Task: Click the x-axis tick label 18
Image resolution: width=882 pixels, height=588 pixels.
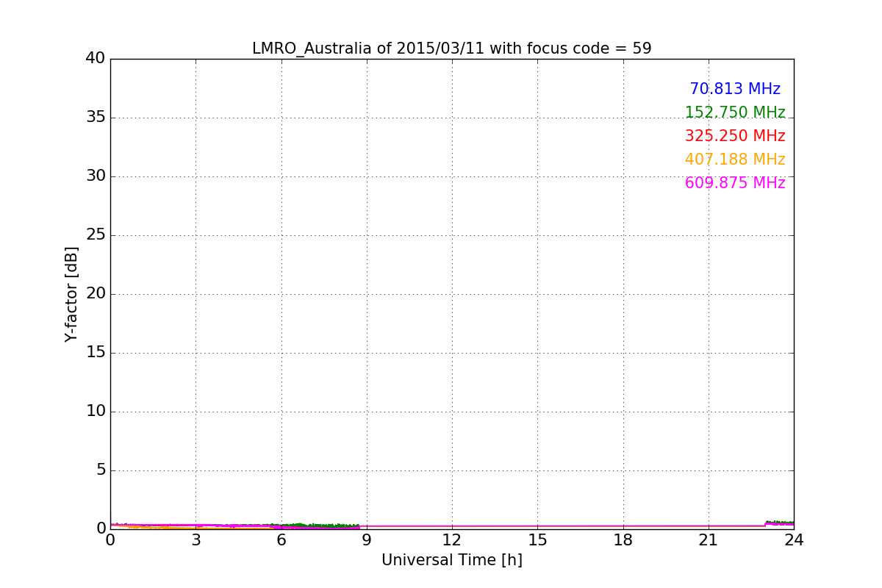Action: [623, 540]
